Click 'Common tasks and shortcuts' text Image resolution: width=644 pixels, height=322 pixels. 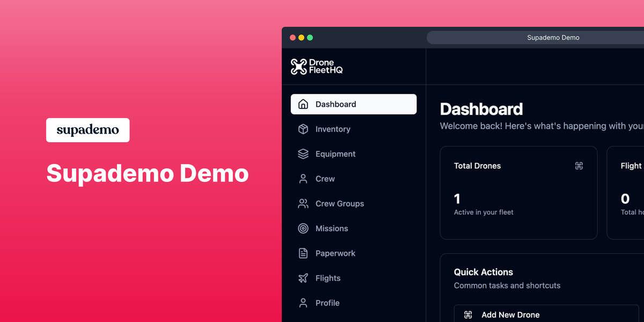tap(507, 286)
